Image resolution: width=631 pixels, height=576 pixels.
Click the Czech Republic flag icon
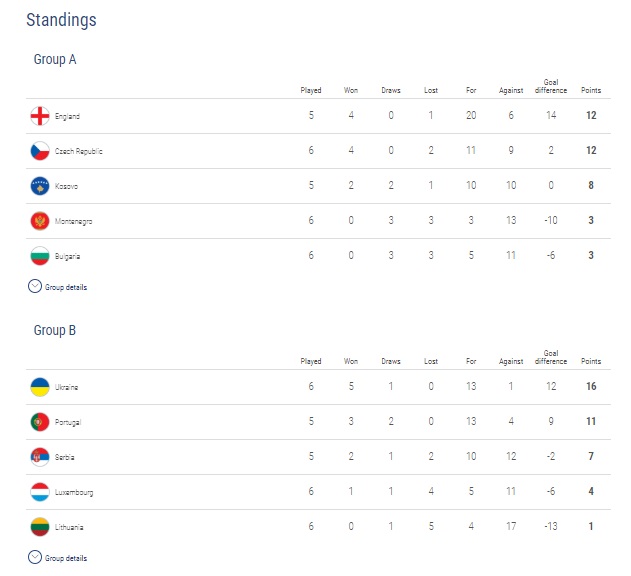(x=40, y=151)
